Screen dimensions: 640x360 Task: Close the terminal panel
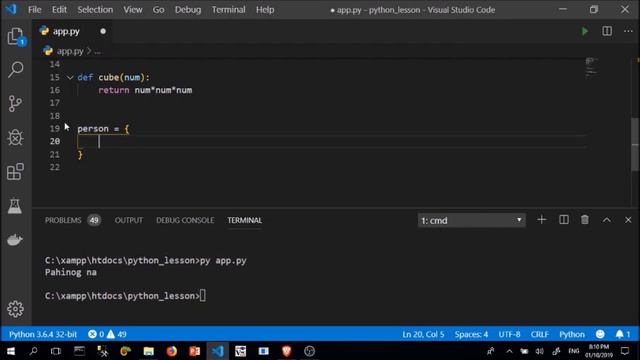tap(628, 220)
